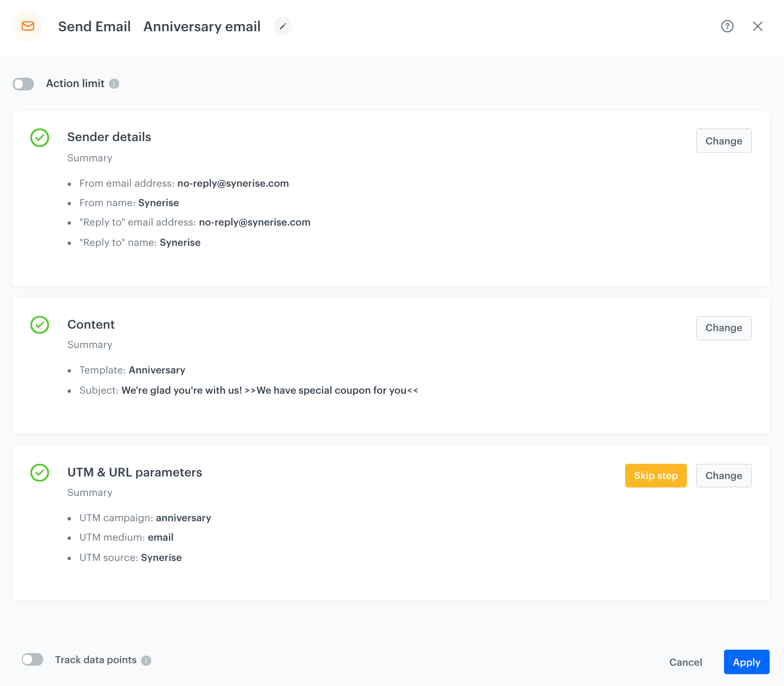Image resolution: width=784 pixels, height=686 pixels.
Task: View the Track data points info icon
Action: click(146, 660)
